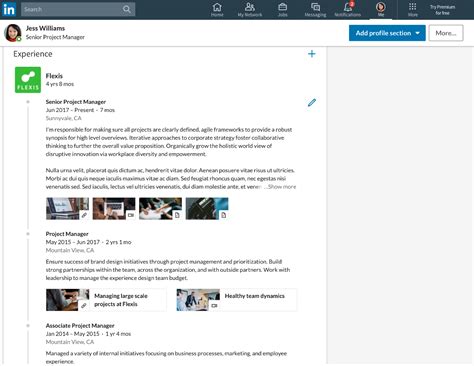Click Sunnyvale, CA location text
This screenshot has height=366, width=474.
pos(63,118)
